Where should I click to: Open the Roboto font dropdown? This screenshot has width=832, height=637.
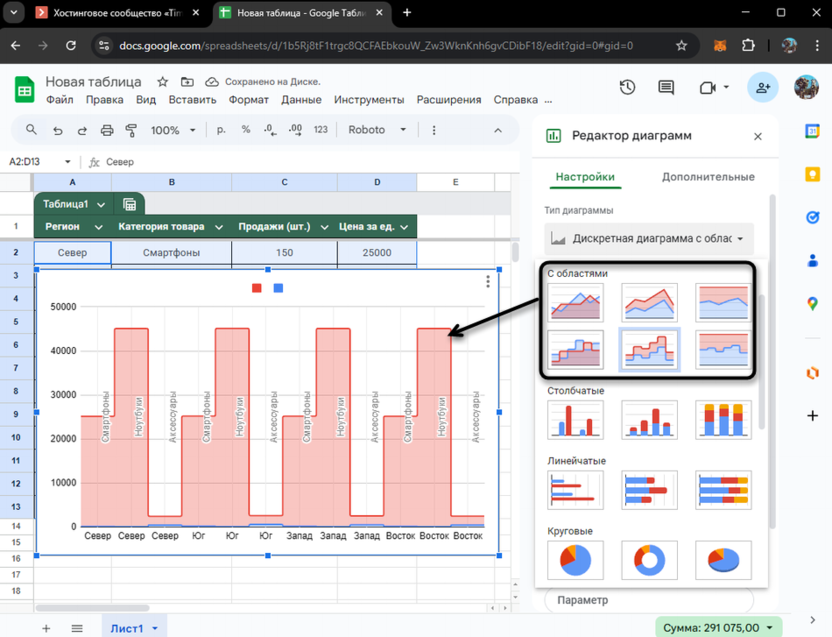click(377, 130)
